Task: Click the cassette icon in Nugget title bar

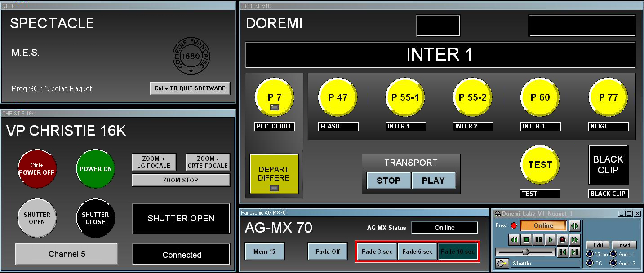Action: [498, 213]
